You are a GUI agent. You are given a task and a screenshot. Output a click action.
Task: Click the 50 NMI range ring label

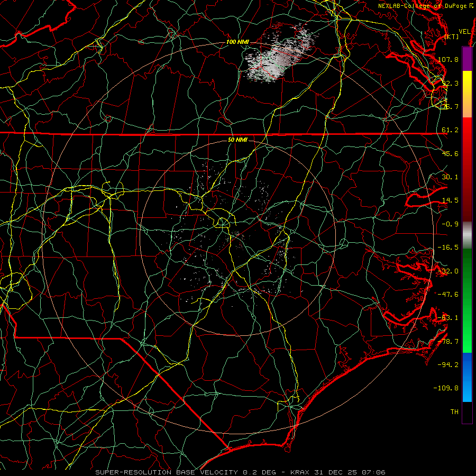(x=237, y=140)
